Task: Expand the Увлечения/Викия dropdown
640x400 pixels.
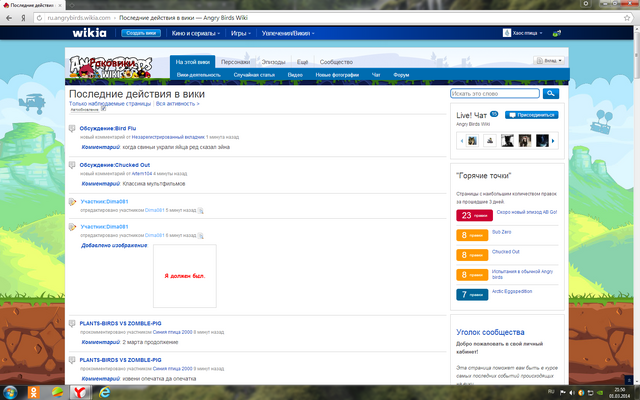Action: [x=288, y=33]
